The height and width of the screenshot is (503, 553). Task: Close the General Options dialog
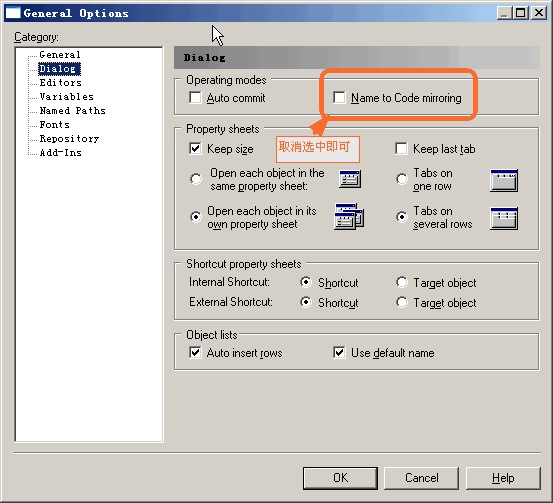pos(539,13)
